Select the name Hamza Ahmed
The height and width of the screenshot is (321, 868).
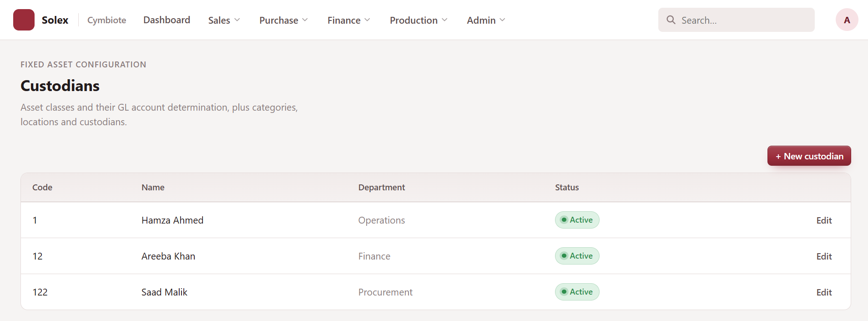[172, 220]
